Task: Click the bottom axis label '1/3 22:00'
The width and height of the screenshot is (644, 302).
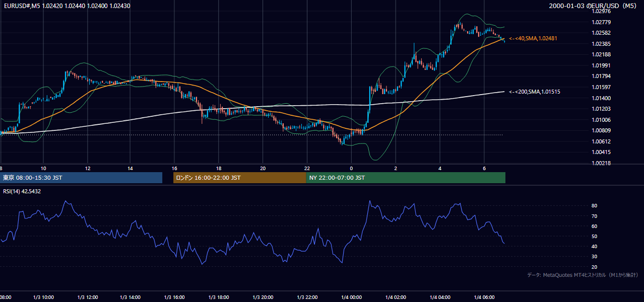Action: point(307,297)
